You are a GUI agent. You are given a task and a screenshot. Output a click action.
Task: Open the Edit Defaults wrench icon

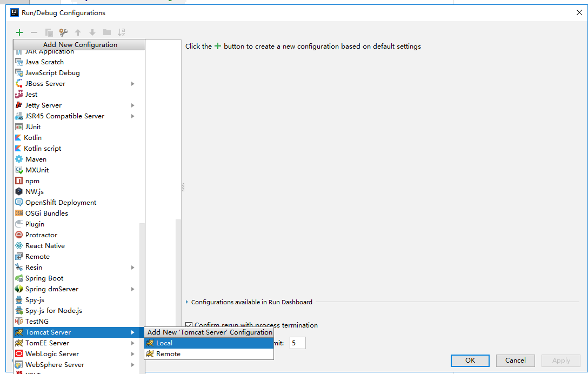63,32
